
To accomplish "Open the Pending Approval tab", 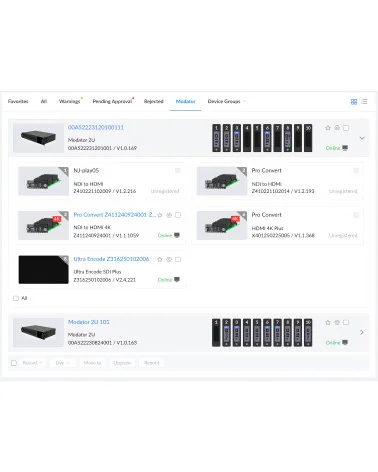I will [x=112, y=101].
